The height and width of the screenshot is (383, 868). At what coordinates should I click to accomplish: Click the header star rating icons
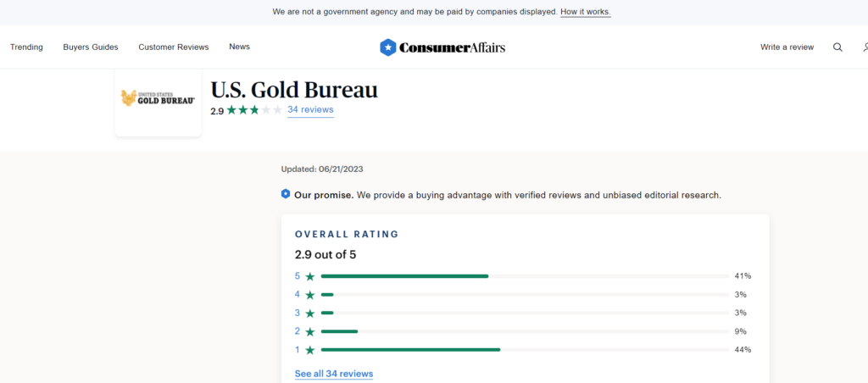click(x=254, y=110)
